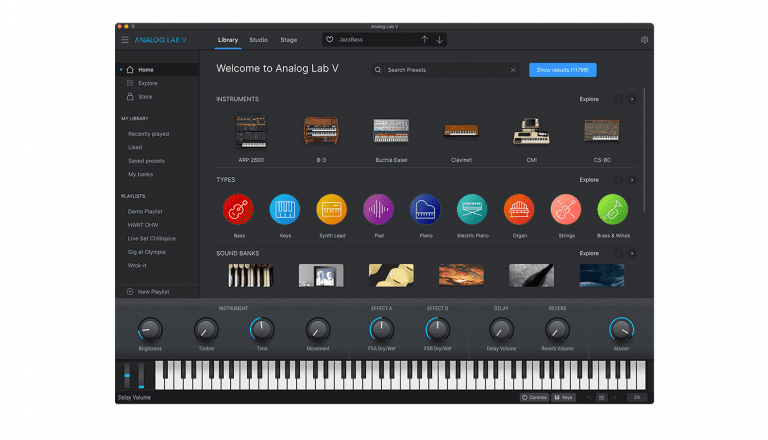Show next instruments with right chevron
Screen dimensions: 768x440
(x=632, y=99)
